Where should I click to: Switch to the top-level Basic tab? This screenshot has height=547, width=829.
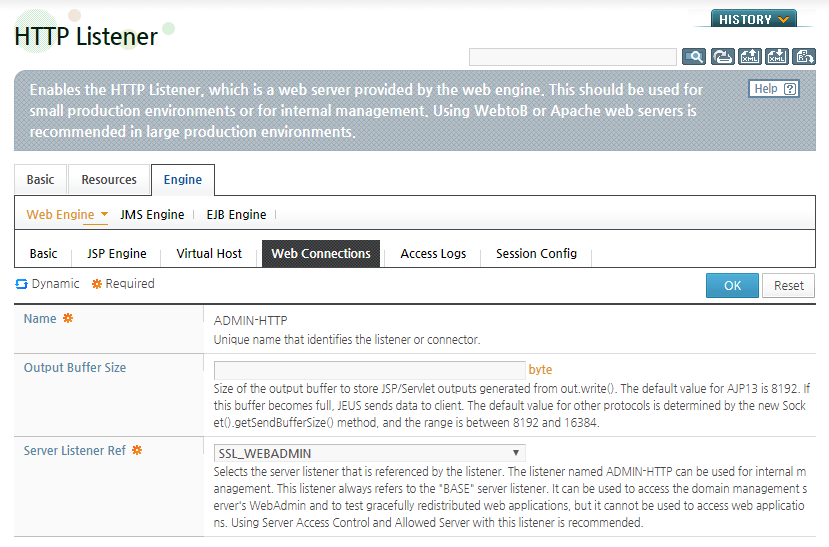click(40, 180)
